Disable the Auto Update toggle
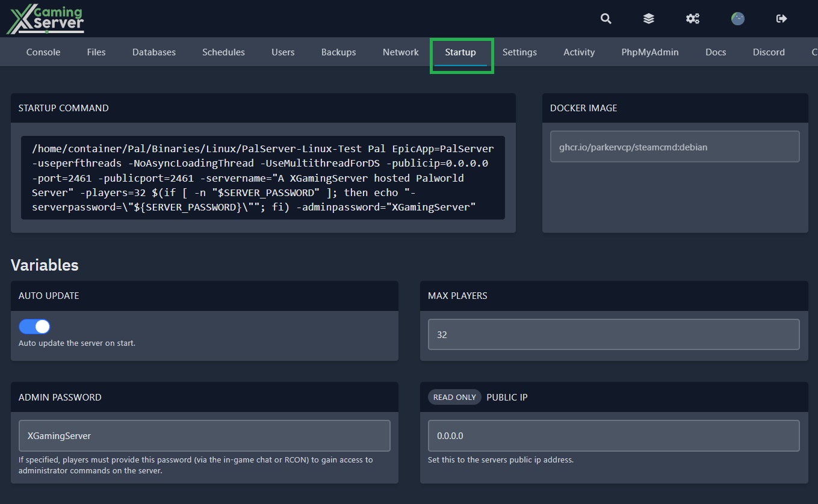The width and height of the screenshot is (818, 504). coord(34,326)
